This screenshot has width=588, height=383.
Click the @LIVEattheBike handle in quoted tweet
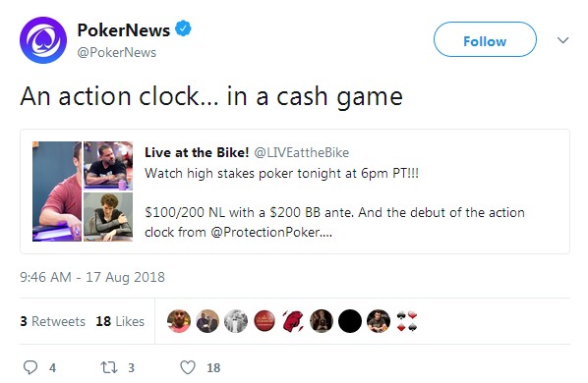[302, 152]
